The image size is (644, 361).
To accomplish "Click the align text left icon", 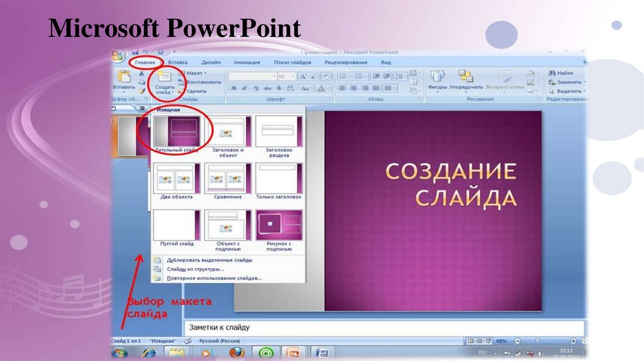I will (x=343, y=88).
